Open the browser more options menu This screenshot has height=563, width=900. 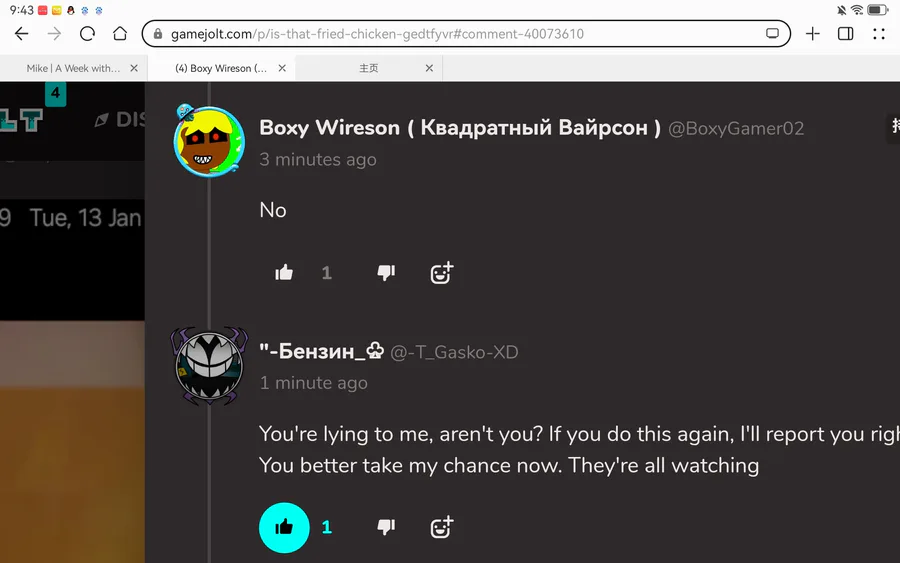[x=879, y=34]
